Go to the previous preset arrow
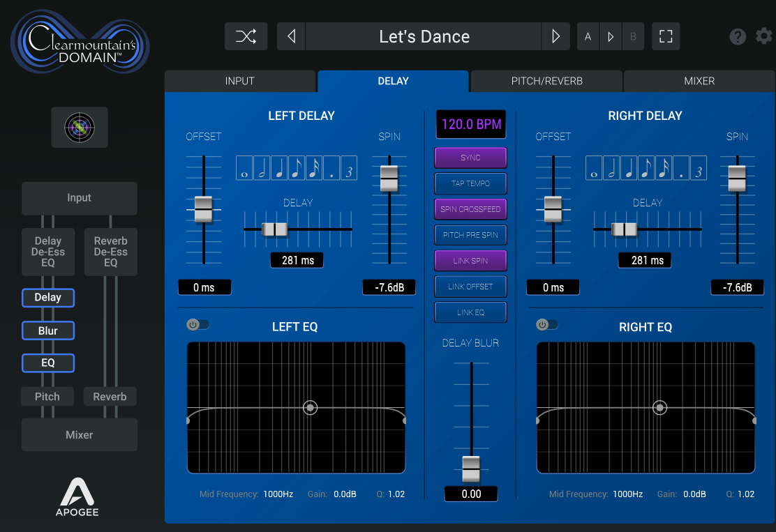Viewport: 776px width, 532px height. coord(292,36)
